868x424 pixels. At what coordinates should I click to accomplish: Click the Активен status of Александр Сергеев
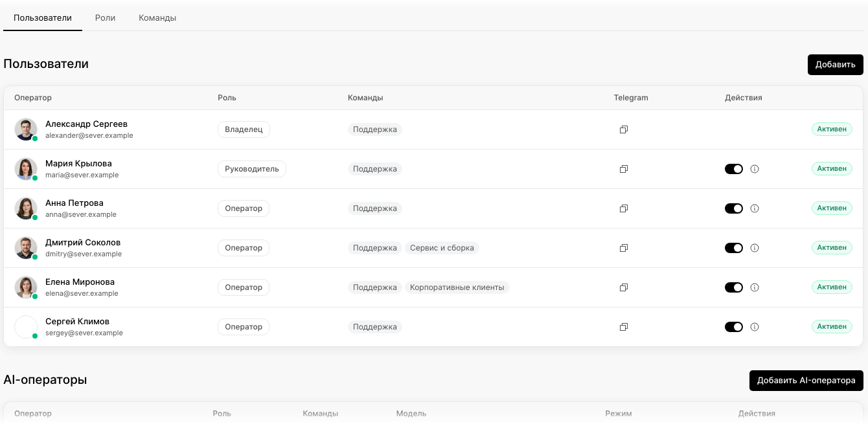(x=832, y=129)
